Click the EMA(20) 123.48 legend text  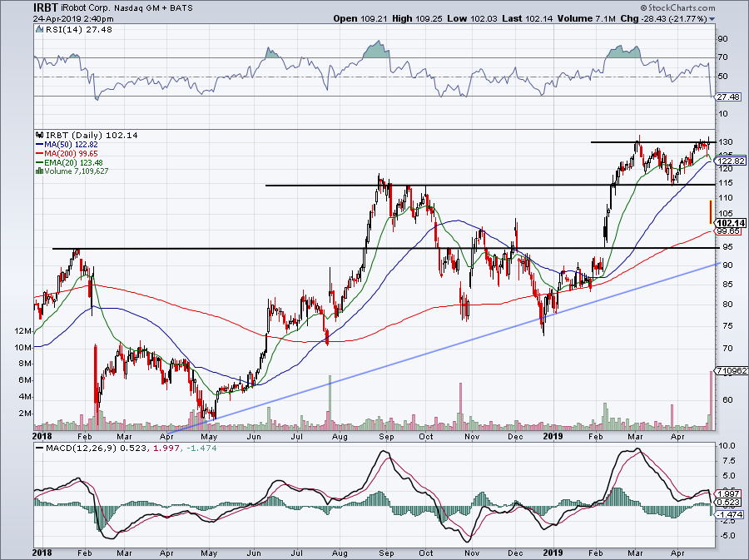coord(73,163)
